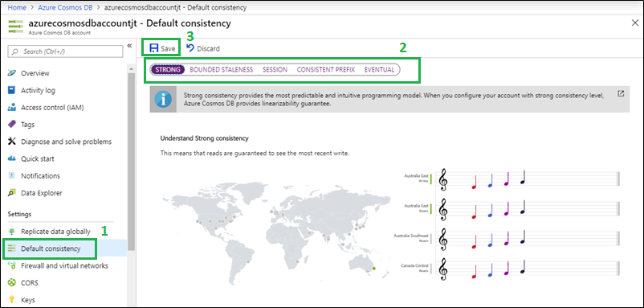This screenshot has width=644, height=308.
Task: Click the magnifier icon in the search box
Action: [x=15, y=51]
